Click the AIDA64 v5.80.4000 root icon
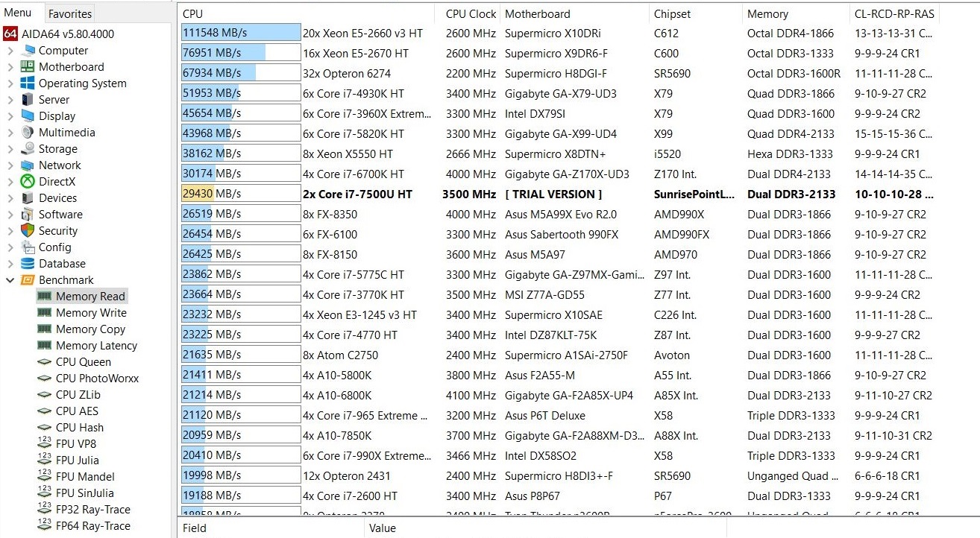Viewport: 980px width, 538px height. (10, 34)
